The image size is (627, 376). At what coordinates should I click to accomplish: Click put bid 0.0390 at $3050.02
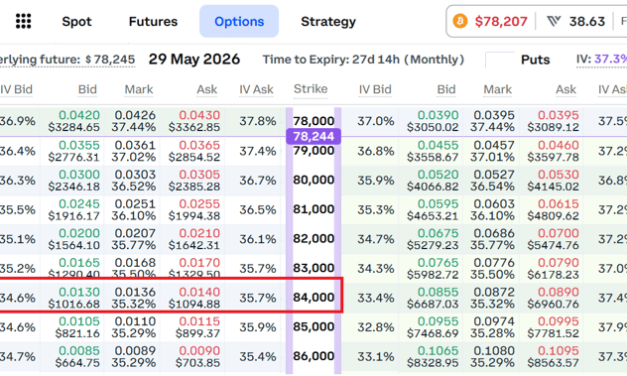[x=433, y=121]
